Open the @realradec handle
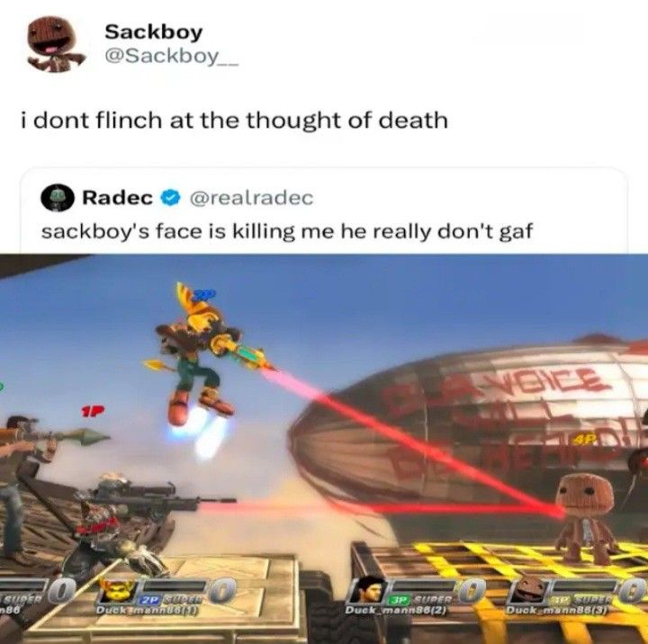The image size is (648, 644). pyautogui.click(x=251, y=198)
